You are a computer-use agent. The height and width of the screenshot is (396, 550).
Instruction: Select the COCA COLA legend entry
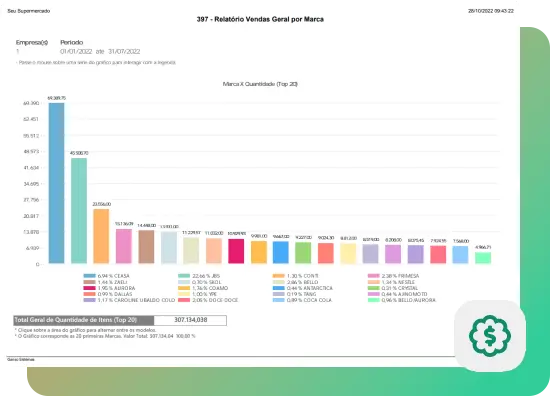tap(302, 300)
